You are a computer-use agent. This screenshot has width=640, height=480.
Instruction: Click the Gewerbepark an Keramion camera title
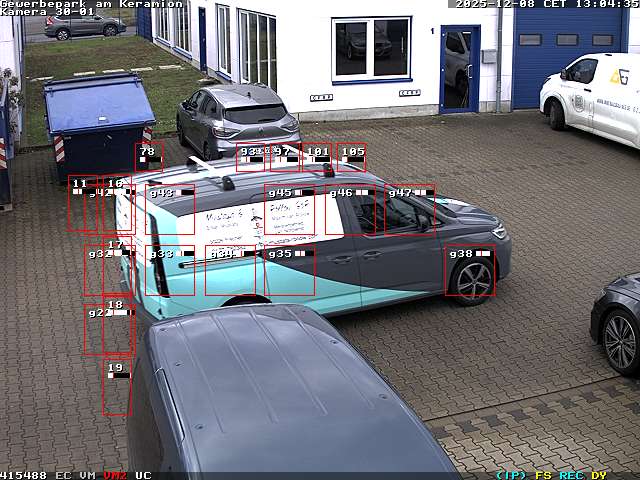pyautogui.click(x=91, y=4)
